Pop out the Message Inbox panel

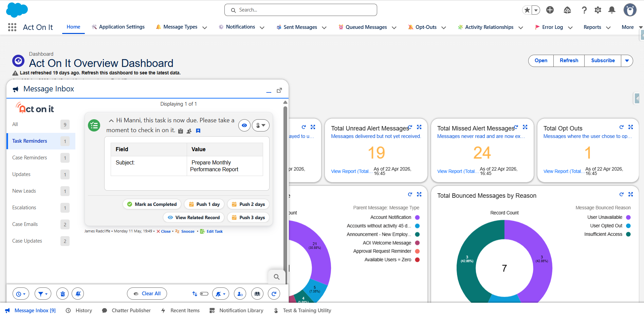click(279, 90)
